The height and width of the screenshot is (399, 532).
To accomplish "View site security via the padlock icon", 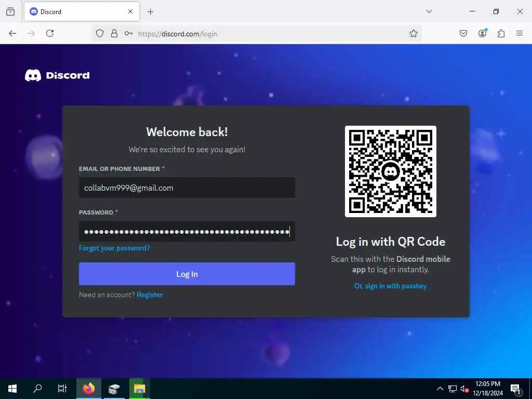I will [114, 33].
